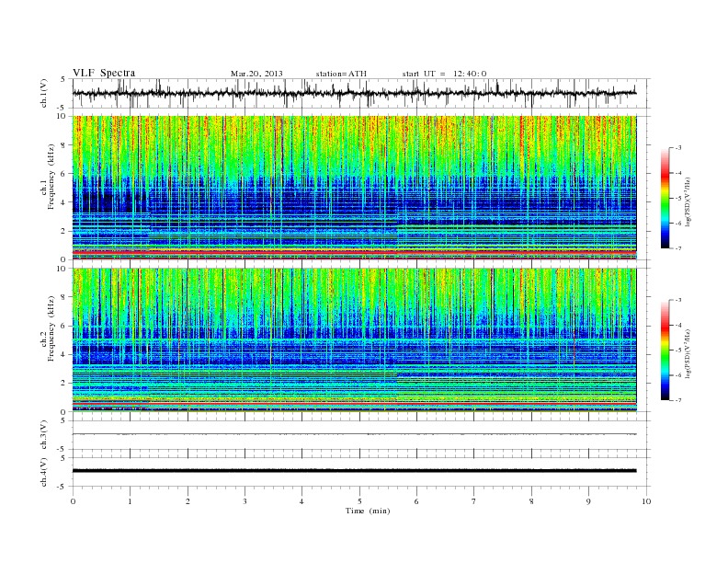Click the "VLF Spectra" plot title
Image resolution: width=728 pixels, height=563 pixels.
pos(104,73)
